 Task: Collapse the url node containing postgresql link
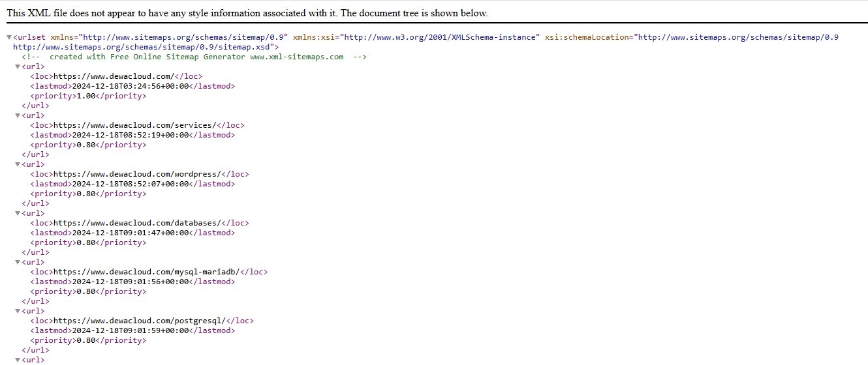coord(18,311)
